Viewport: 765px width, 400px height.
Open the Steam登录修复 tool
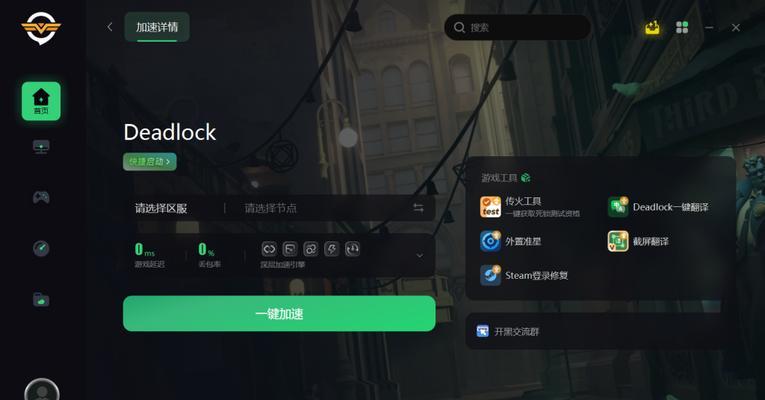524,275
